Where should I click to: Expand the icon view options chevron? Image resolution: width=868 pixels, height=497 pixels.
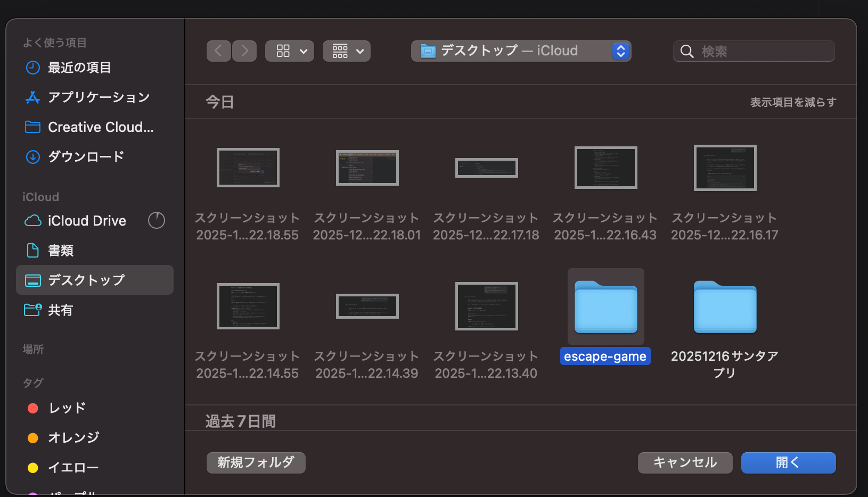click(x=302, y=51)
